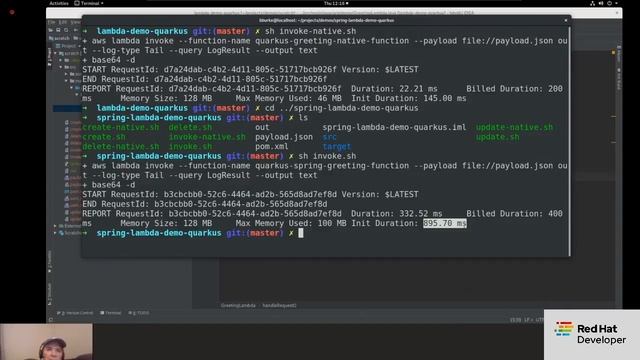Click the terminal window vertical scrollbar
This screenshot has width=640, height=360.
click(x=569, y=140)
